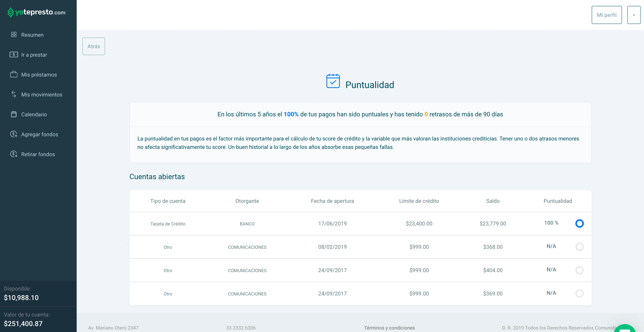
Task: Open Términos y condiciones link
Action: coord(389,328)
